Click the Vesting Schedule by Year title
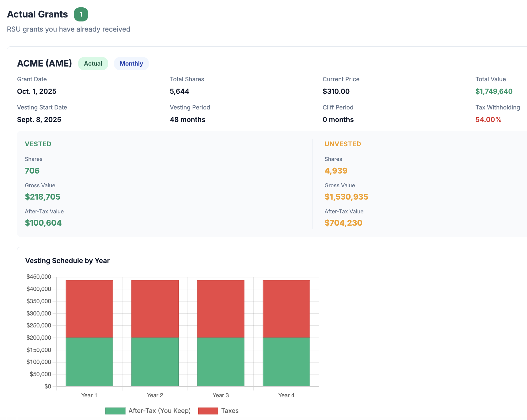This screenshot has width=527, height=420. click(67, 261)
